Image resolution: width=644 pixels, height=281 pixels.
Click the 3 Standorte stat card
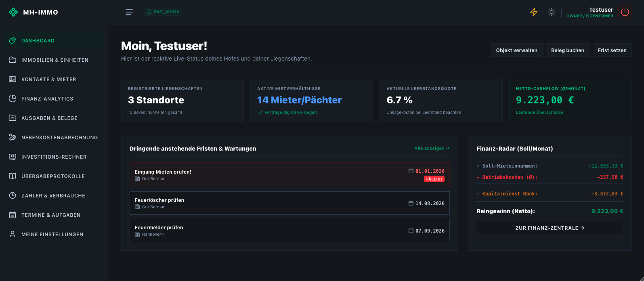[183, 101]
